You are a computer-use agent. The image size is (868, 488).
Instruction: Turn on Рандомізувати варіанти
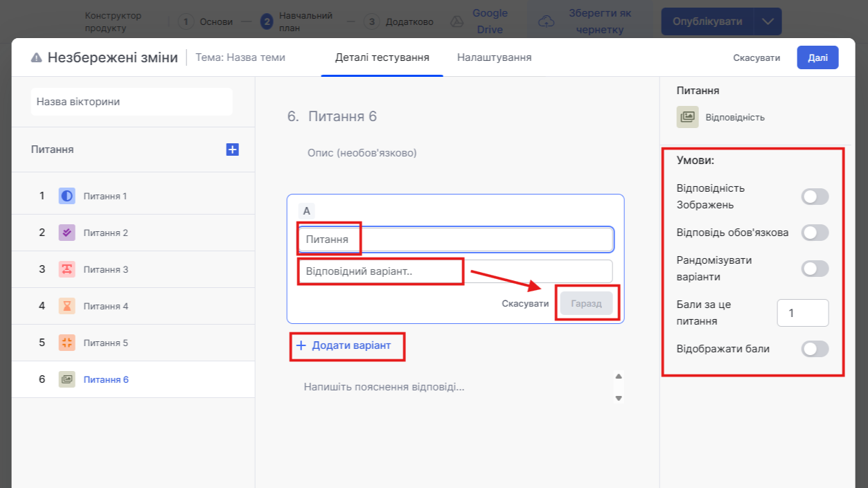(815, 269)
